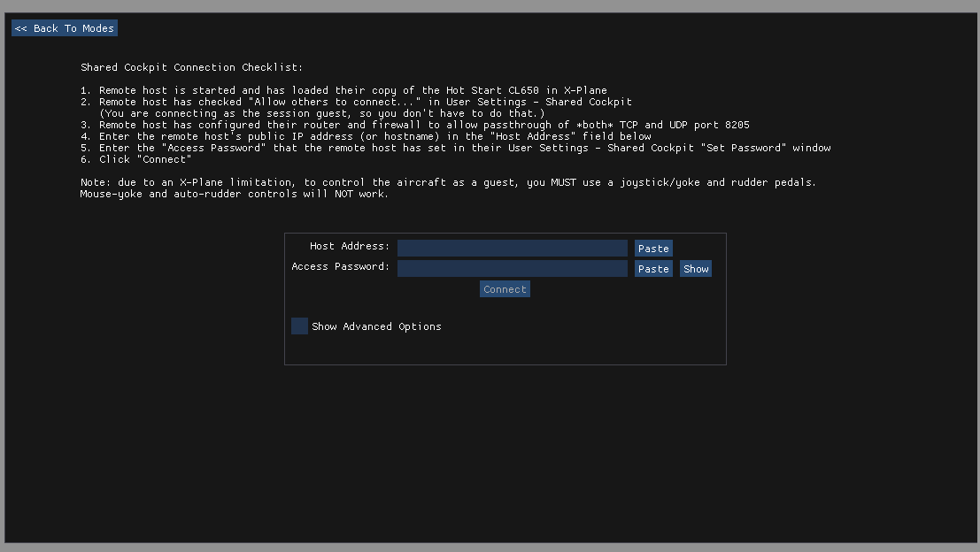Click checklist step 5 about Access Password

(455, 148)
